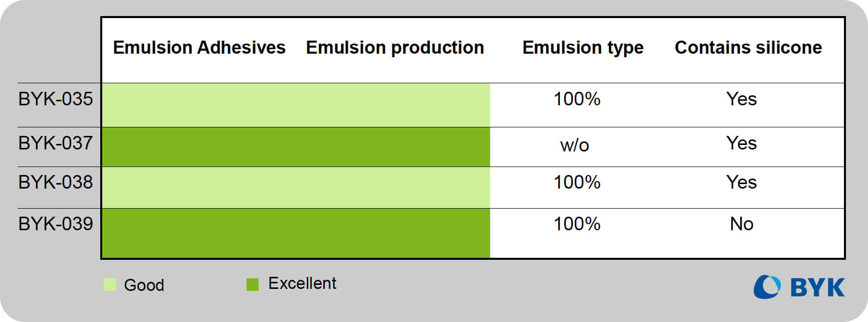Click the No silicone value for BYK-039
Image resolution: width=868 pixels, height=322 pixels.
[742, 224]
